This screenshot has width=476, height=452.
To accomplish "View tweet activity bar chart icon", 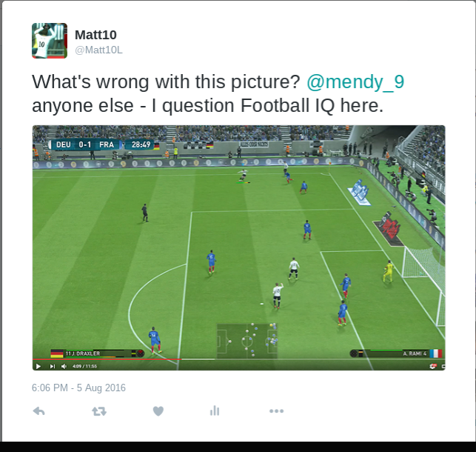I will [x=215, y=411].
